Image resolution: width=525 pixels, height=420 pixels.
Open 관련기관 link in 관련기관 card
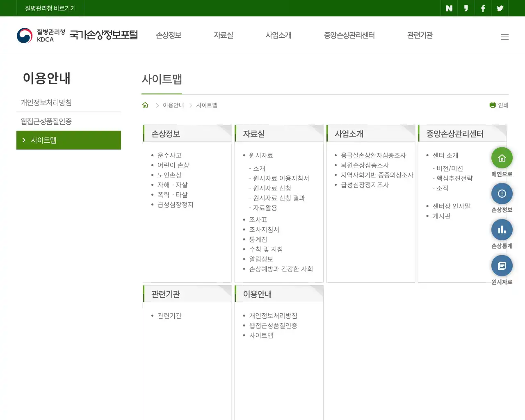tap(169, 316)
